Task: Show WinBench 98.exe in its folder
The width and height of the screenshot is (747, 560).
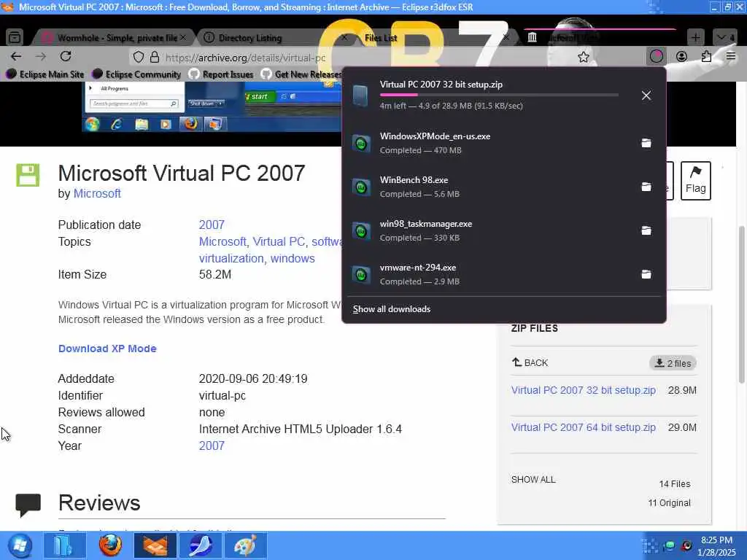Action: (646, 187)
